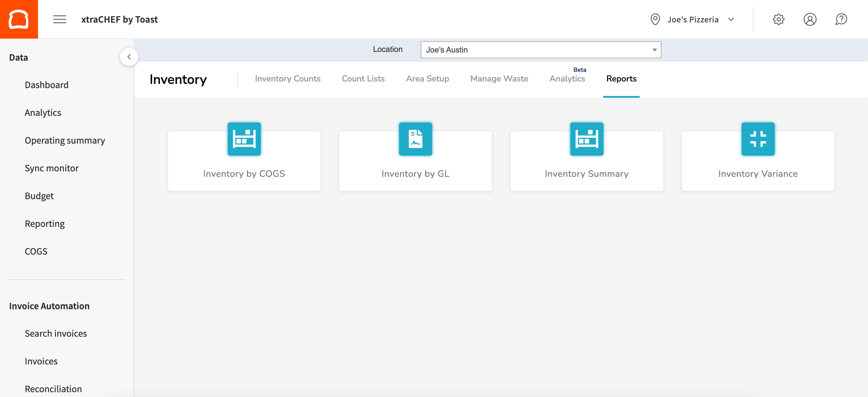The image size is (868, 397).
Task: Open the Inventory Summary report card
Action: coord(586,161)
